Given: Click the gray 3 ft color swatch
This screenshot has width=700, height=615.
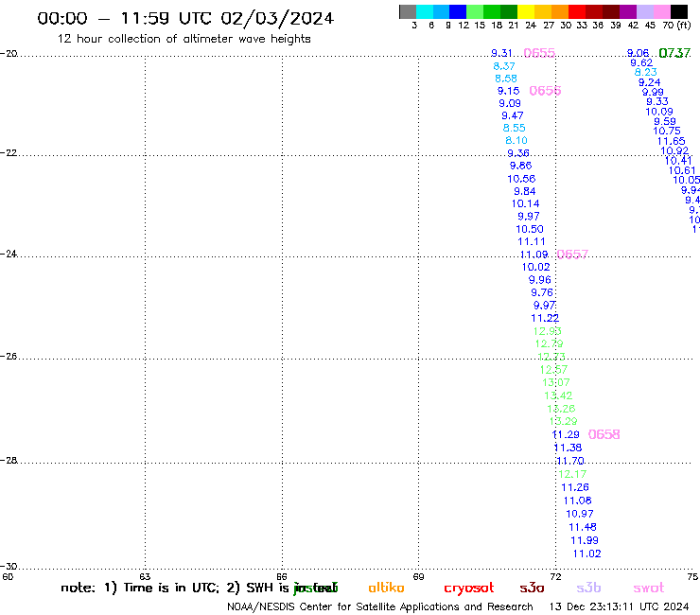Looking at the screenshot, I should [x=408, y=11].
